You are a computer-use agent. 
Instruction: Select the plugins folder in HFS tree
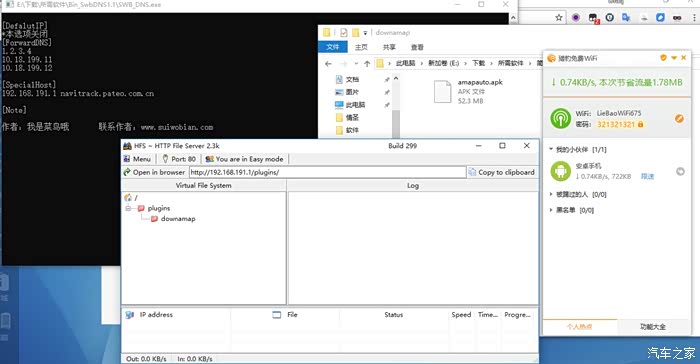159,208
